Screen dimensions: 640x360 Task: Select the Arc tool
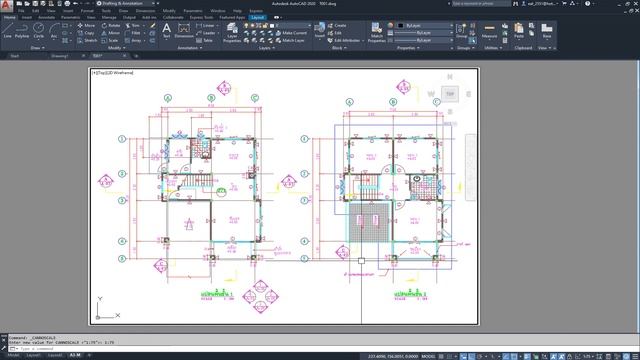pos(54,31)
